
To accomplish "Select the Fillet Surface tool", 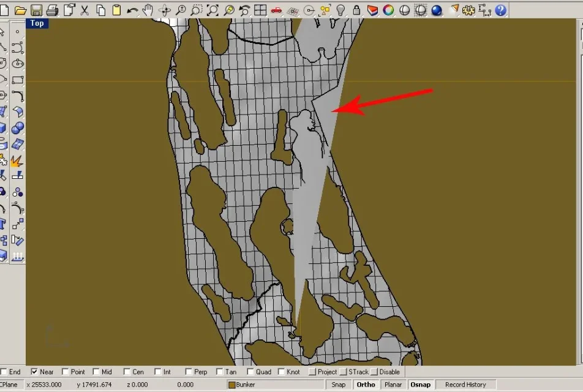I will click(18, 112).
